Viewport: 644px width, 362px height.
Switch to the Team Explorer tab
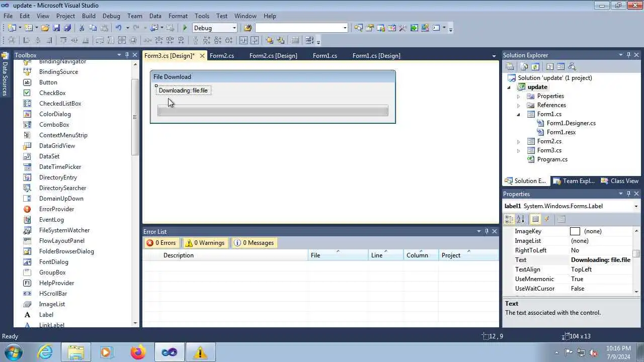click(574, 181)
